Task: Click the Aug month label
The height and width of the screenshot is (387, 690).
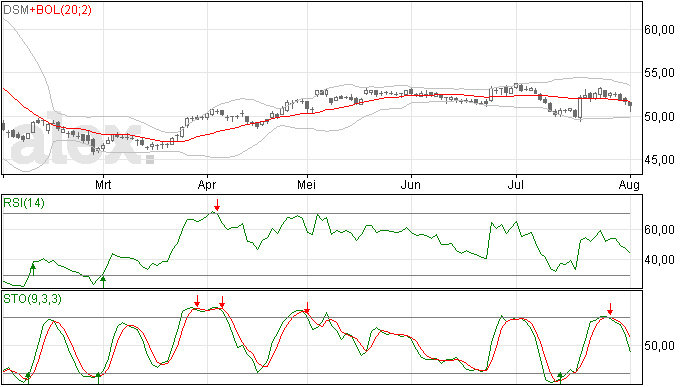Action: click(629, 185)
